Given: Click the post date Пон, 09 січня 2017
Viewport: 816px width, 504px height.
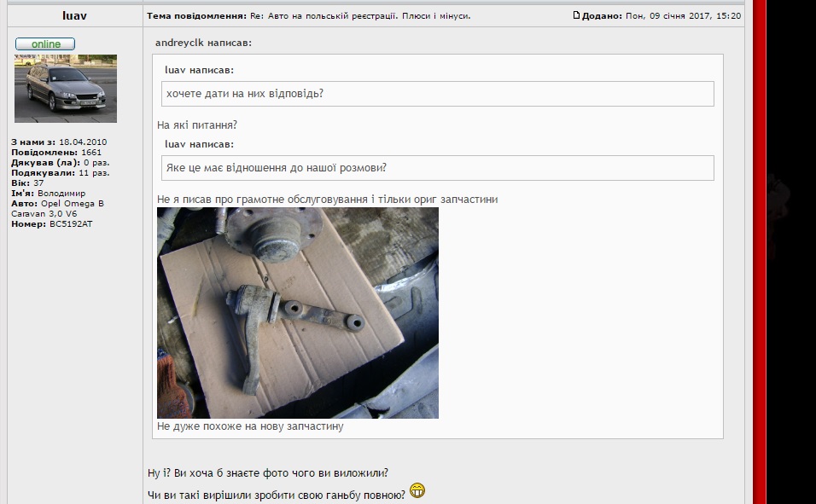Looking at the screenshot, I should click(684, 15).
